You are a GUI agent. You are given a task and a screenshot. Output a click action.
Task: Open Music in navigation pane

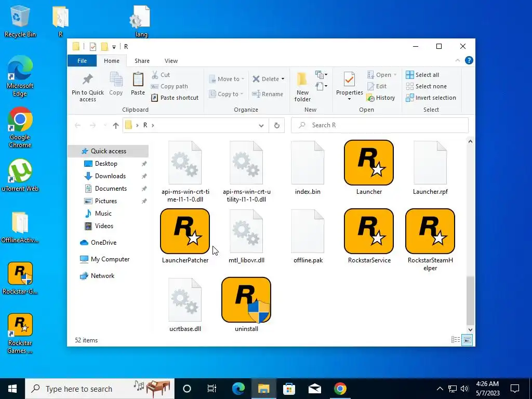pyautogui.click(x=103, y=214)
